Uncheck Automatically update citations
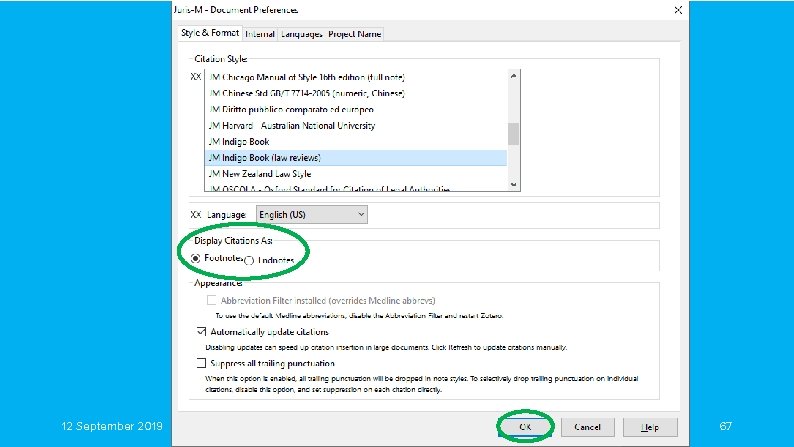The width and height of the screenshot is (794, 447). (x=202, y=332)
